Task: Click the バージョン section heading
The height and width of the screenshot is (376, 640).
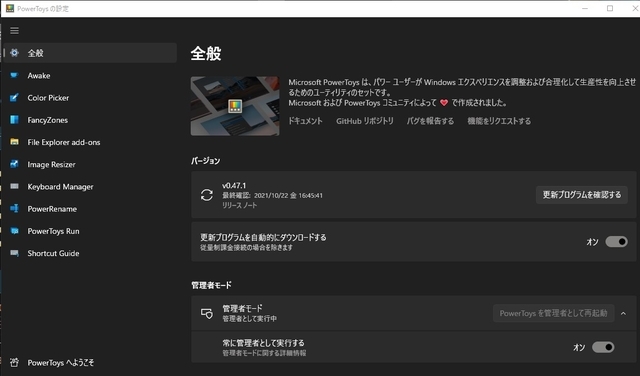Action: click(206, 161)
